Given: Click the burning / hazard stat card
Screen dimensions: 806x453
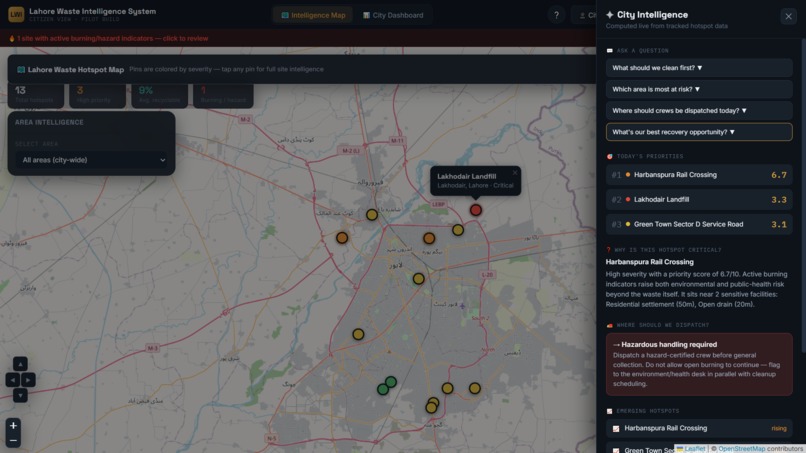Looking at the screenshot, I should [223, 95].
